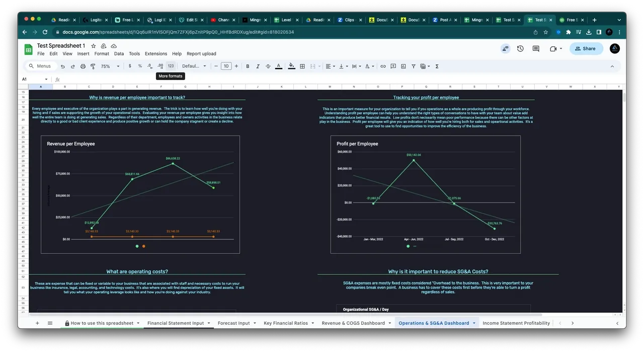Screen dimensions: 644x352
Task: Toggle italic formatting
Action: point(258,66)
